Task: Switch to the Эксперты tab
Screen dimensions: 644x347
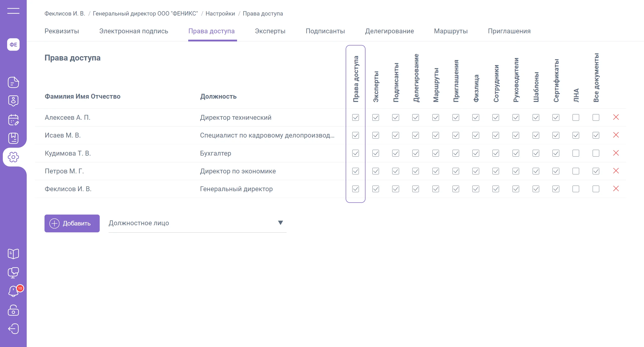Action: coord(270,31)
